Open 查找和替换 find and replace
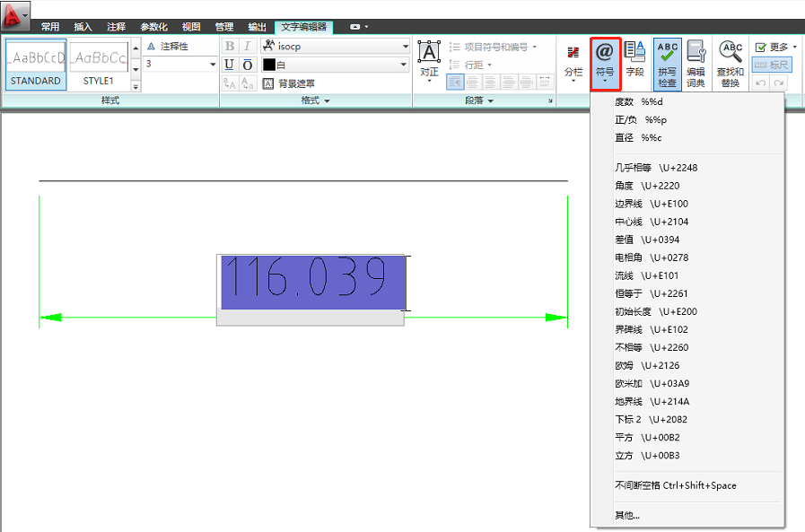The height and width of the screenshot is (532, 805). click(x=730, y=64)
